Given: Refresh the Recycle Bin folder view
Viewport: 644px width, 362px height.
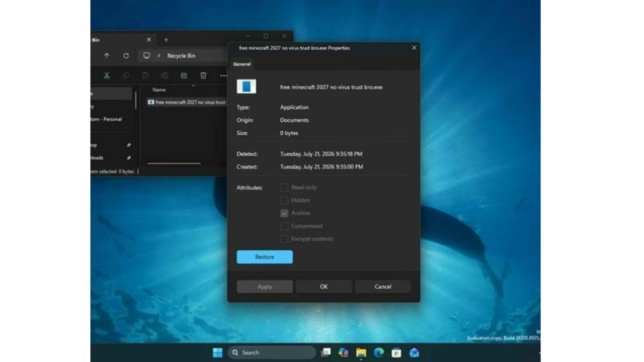Looking at the screenshot, I should [x=126, y=56].
